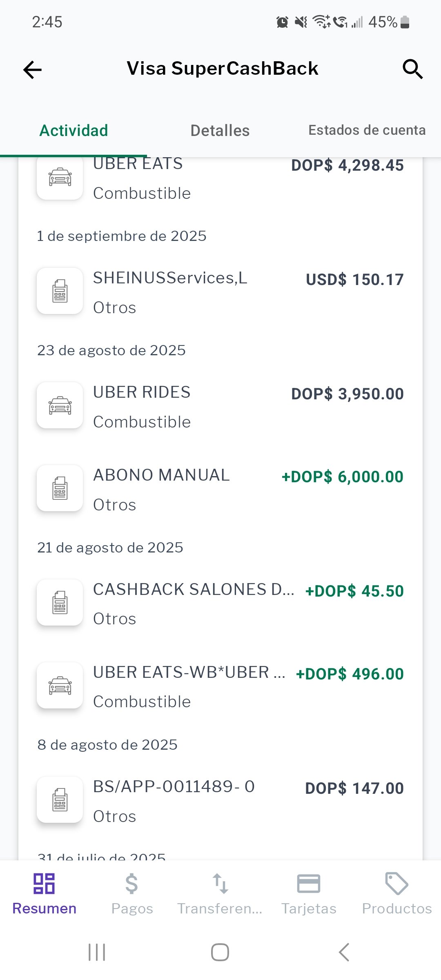441x980 pixels.
Task: Tap the Resumen dashboard icon
Action: 44,884
